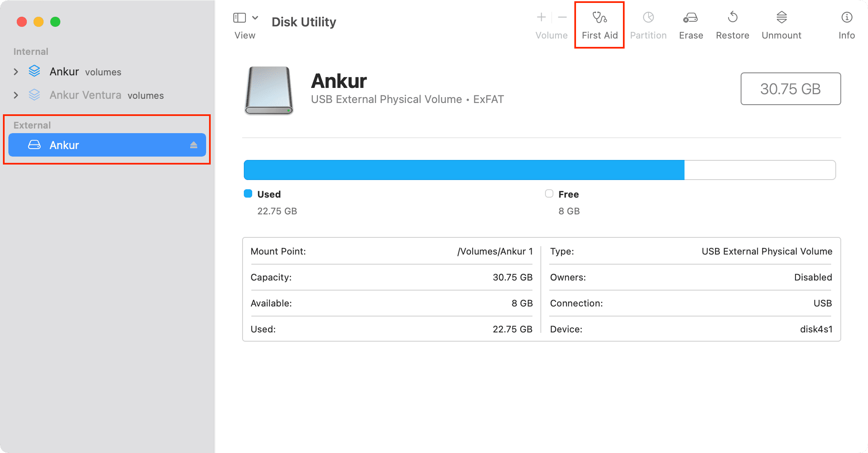Click the Available value 8 GB in the table
This screenshot has height=453, width=868.
522,303
